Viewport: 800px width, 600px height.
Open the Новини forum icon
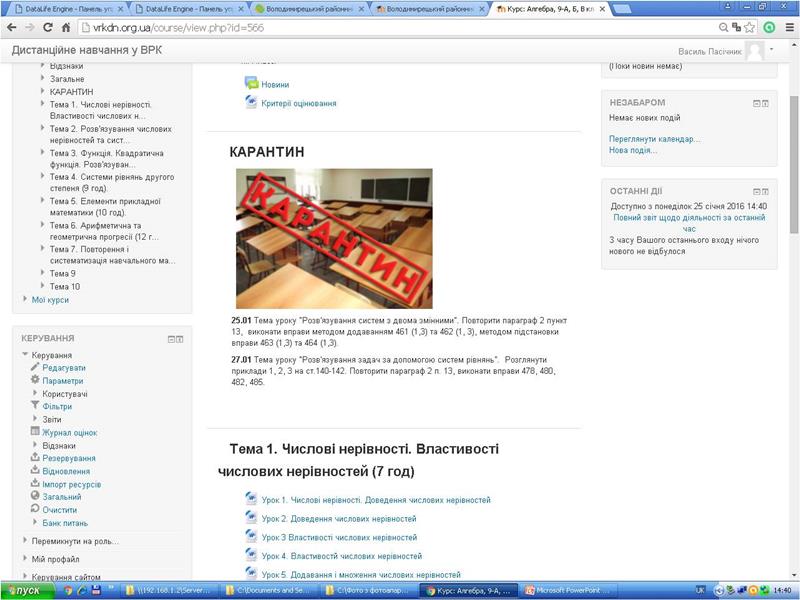[x=251, y=83]
